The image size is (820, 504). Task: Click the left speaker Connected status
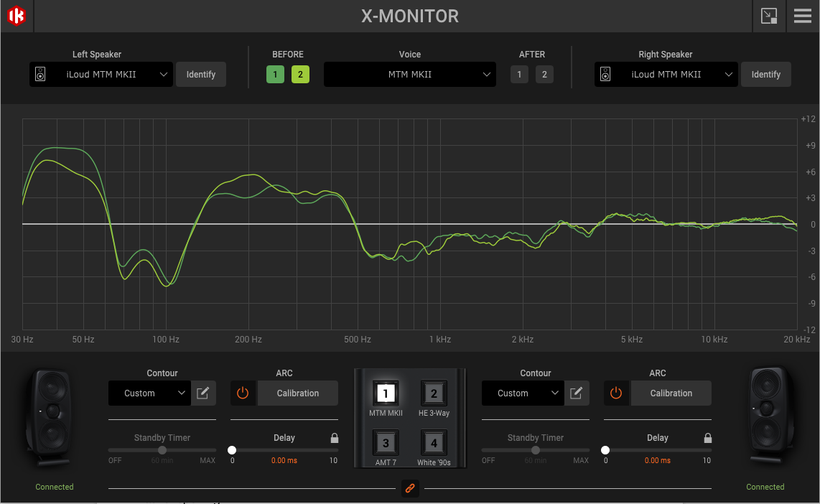coord(55,487)
